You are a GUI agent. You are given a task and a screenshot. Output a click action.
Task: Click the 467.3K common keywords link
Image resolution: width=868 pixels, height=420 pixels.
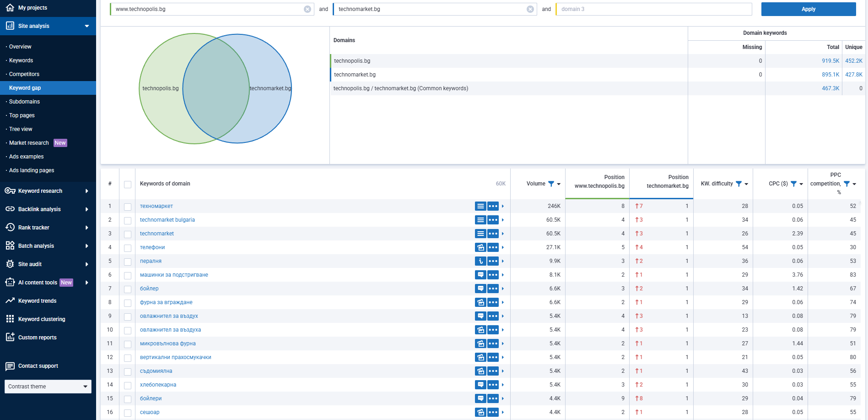[x=830, y=88]
